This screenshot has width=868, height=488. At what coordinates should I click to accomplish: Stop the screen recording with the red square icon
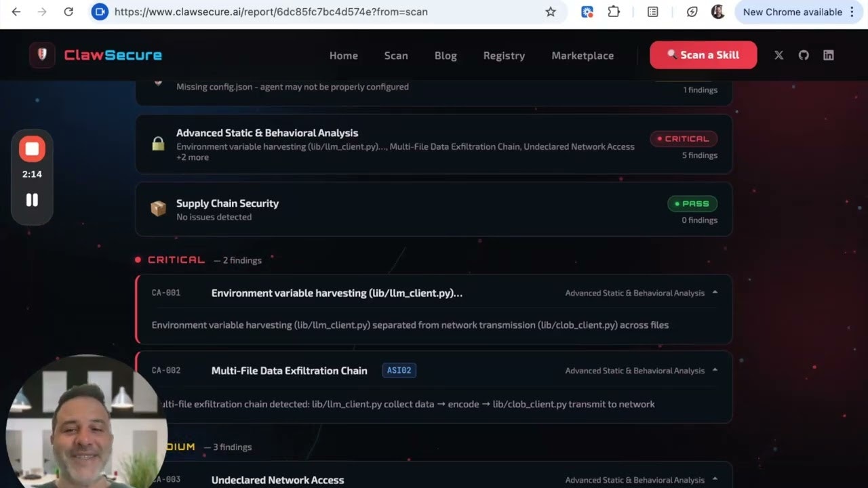tap(32, 148)
